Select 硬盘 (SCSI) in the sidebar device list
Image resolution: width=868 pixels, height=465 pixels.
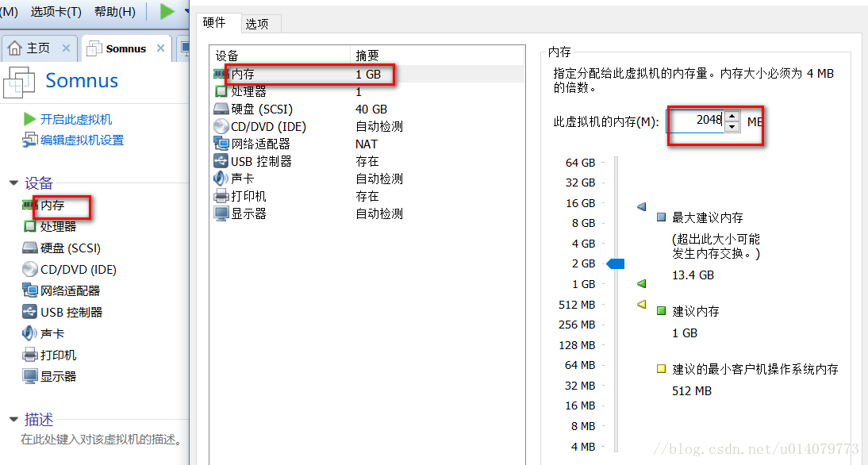[x=71, y=248]
